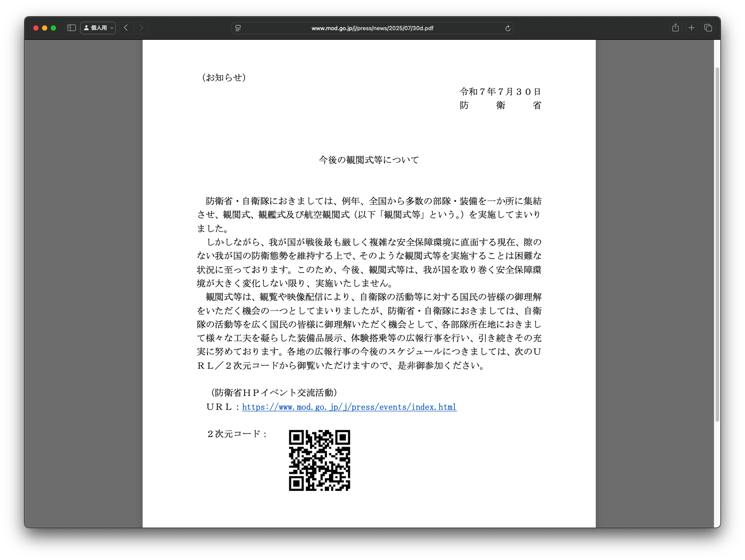This screenshot has width=745, height=560.
Task: Click the www.mod.go.jp address field
Action: (x=372, y=28)
